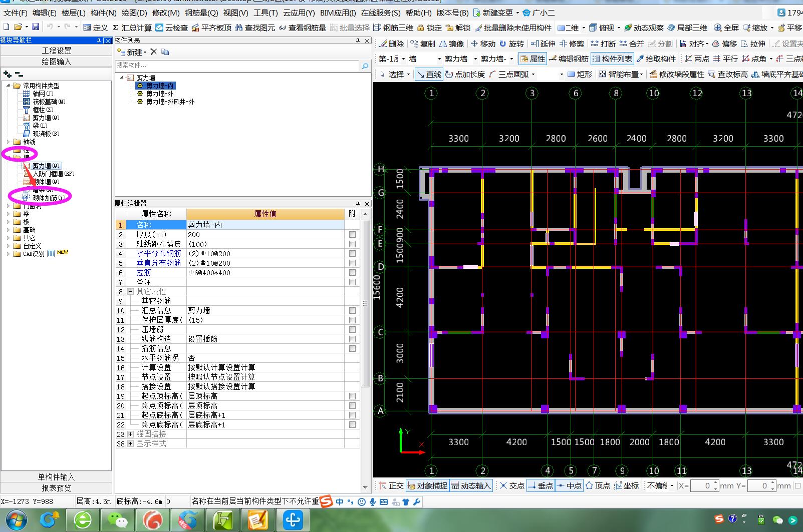The image size is (803, 532).
Task: Open the 偏移 offset tool
Action: [x=724, y=44]
